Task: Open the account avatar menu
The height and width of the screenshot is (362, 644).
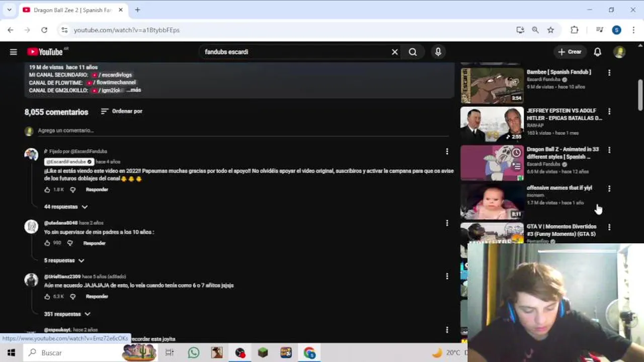Action: [619, 52]
